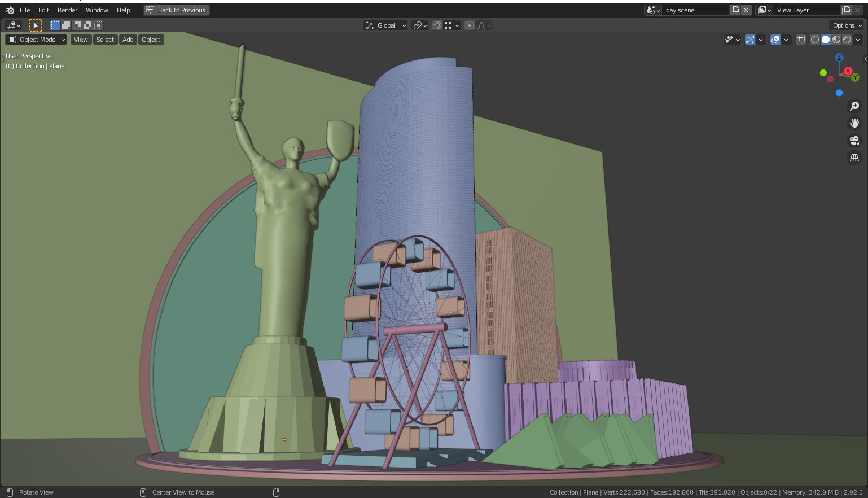Image resolution: width=868 pixels, height=498 pixels.
Task: Toggle the camera view icon
Action: point(854,141)
